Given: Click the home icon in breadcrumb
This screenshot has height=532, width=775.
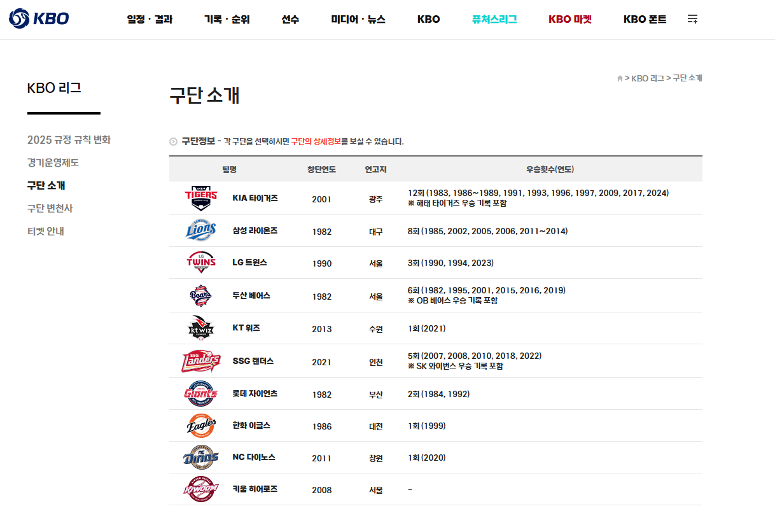Looking at the screenshot, I should [x=620, y=78].
